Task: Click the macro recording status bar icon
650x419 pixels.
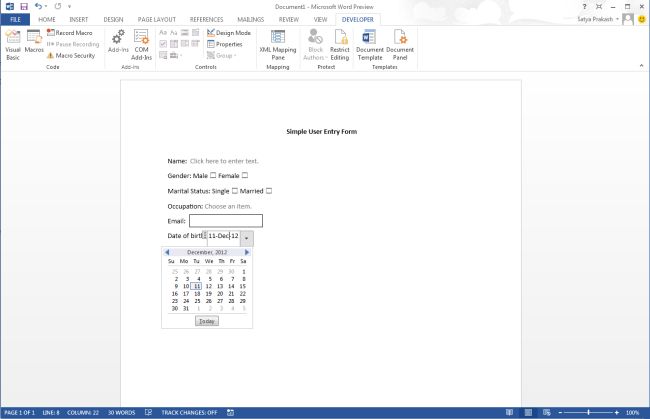Action: [x=230, y=412]
